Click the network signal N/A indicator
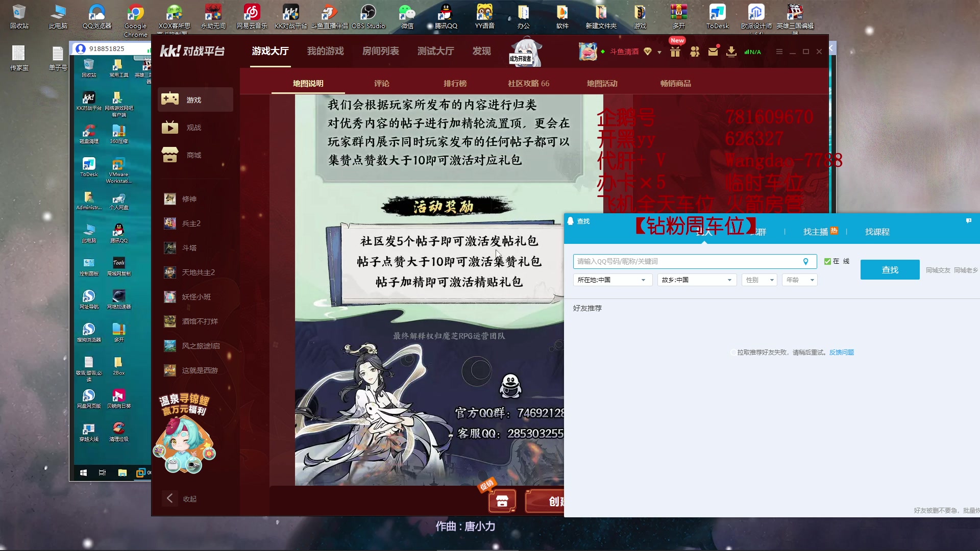This screenshot has width=980, height=551. point(752,52)
